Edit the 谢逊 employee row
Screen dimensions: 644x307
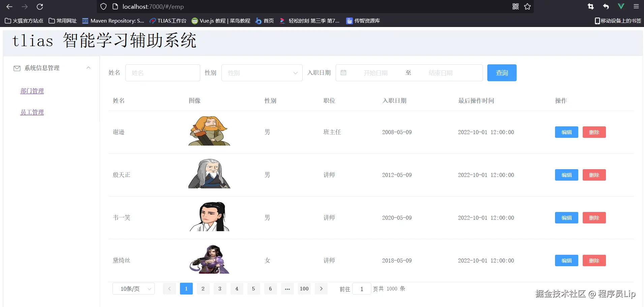tap(566, 132)
